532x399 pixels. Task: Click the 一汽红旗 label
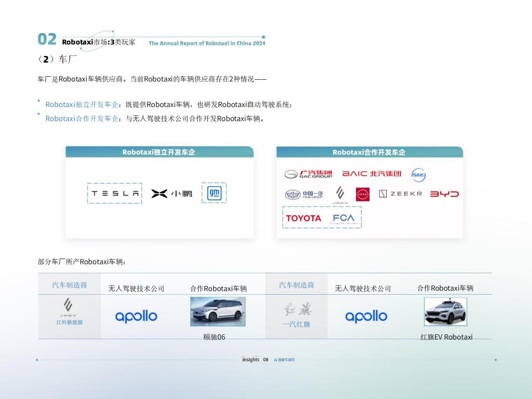click(x=296, y=325)
